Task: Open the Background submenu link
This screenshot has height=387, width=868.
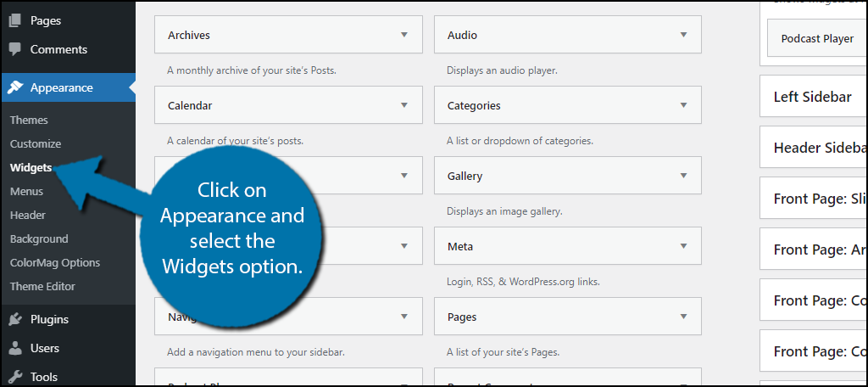Action: 39,239
